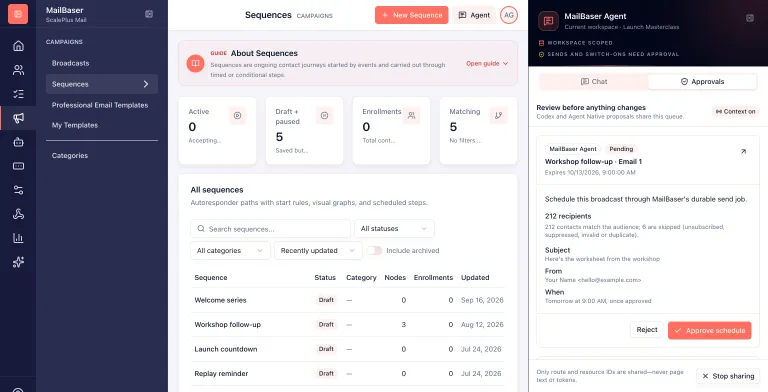Image resolution: width=768 pixels, height=392 pixels.
Task: Select the megaphone Campaigns icon
Action: pos(18,118)
